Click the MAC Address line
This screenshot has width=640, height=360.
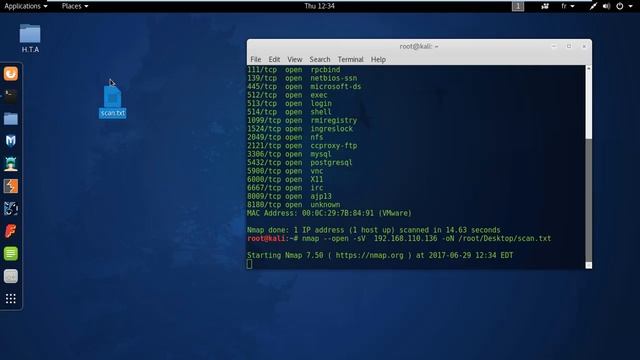(x=329, y=213)
